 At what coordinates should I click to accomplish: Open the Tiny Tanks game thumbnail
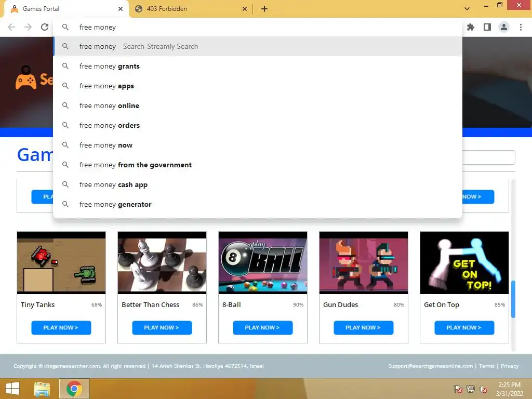pyautogui.click(x=61, y=262)
